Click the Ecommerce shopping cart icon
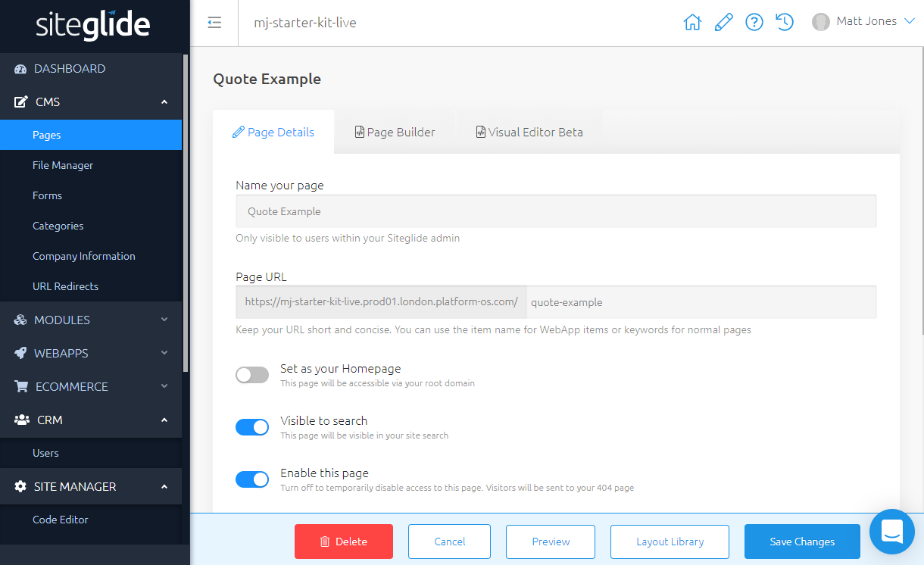The image size is (924, 565). click(21, 386)
